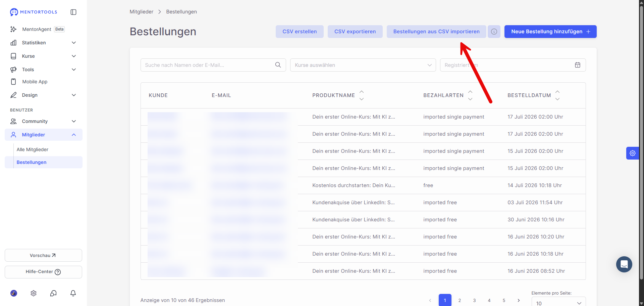This screenshot has height=306, width=644.
Task: Open the Hilfe-Center
Action: point(43,272)
